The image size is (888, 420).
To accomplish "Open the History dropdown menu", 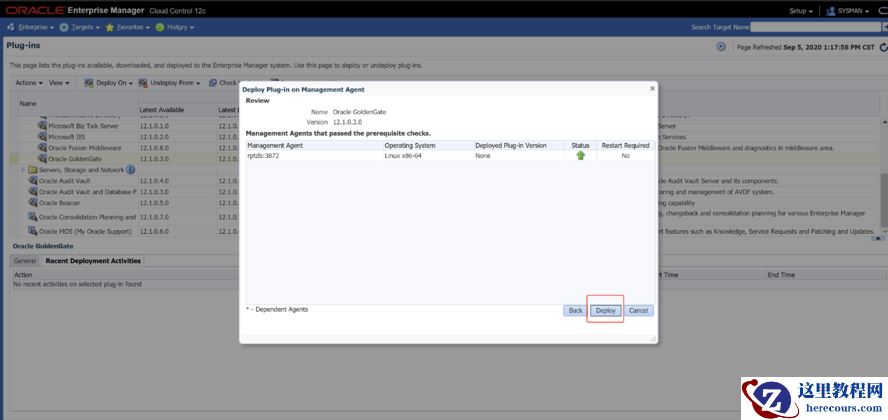I will coord(174,27).
